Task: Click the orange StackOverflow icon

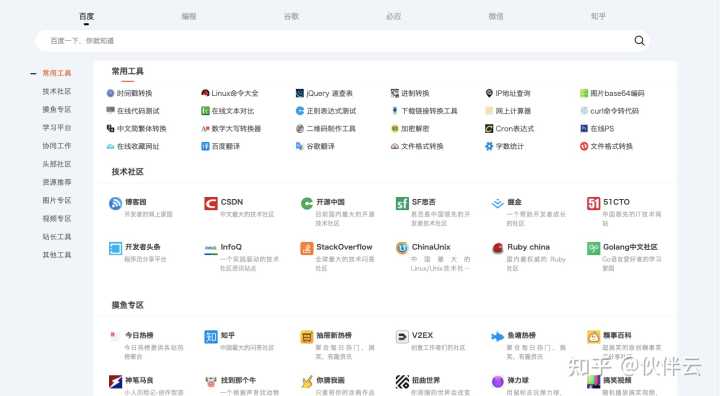Action: [x=306, y=248]
